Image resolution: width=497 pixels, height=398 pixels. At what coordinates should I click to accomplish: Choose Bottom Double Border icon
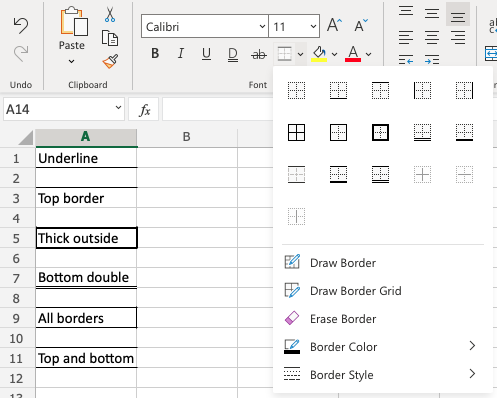point(422,132)
